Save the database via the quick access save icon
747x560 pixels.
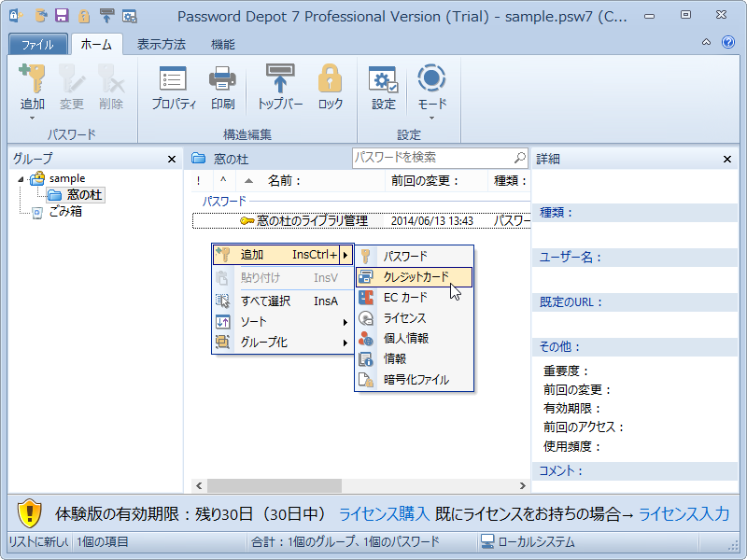pyautogui.click(x=60, y=16)
